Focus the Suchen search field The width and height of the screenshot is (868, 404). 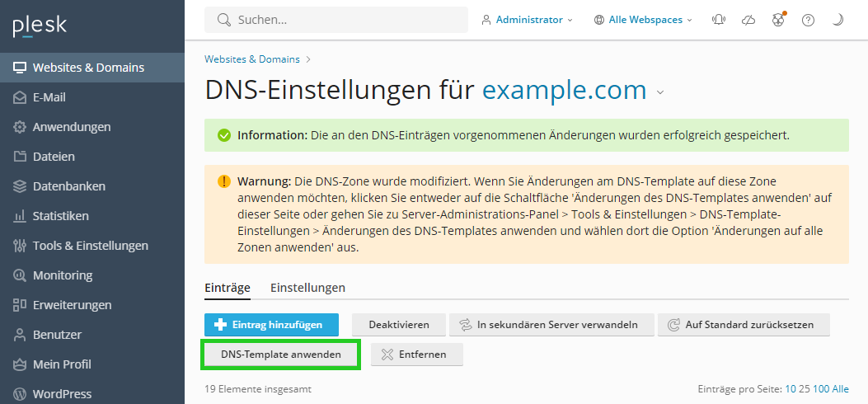pyautogui.click(x=336, y=20)
